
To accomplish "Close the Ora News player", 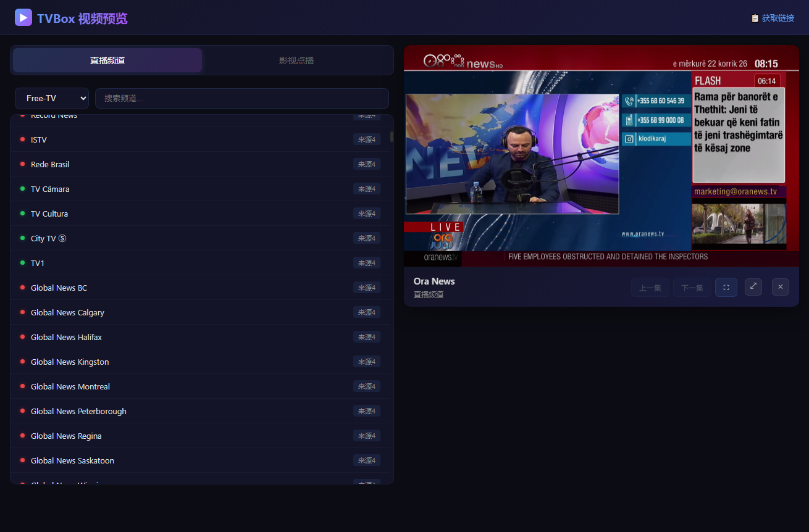I will (781, 286).
